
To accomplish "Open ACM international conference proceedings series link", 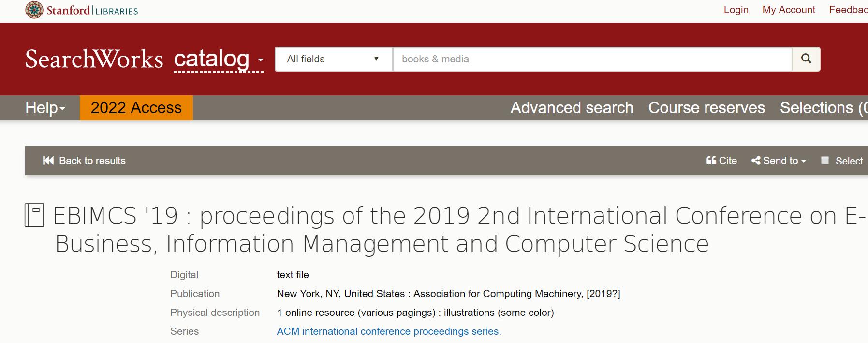I will [x=389, y=331].
